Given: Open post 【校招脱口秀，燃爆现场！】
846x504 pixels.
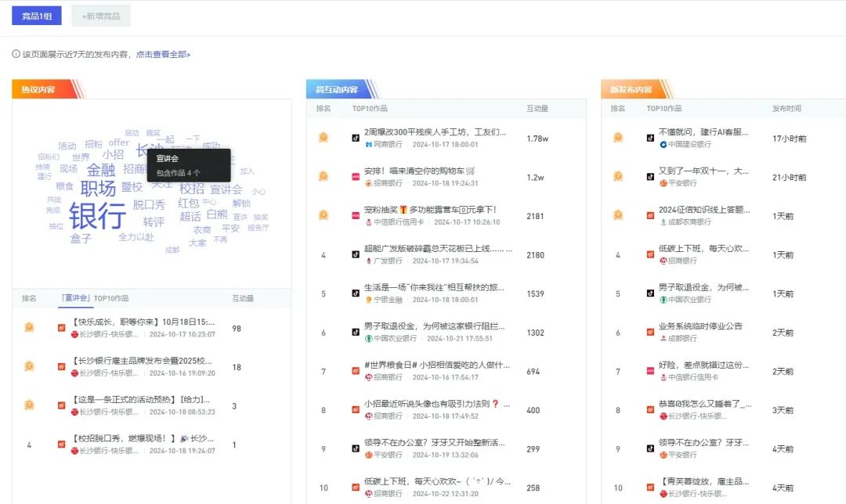Looking at the screenshot, I should (143, 438).
